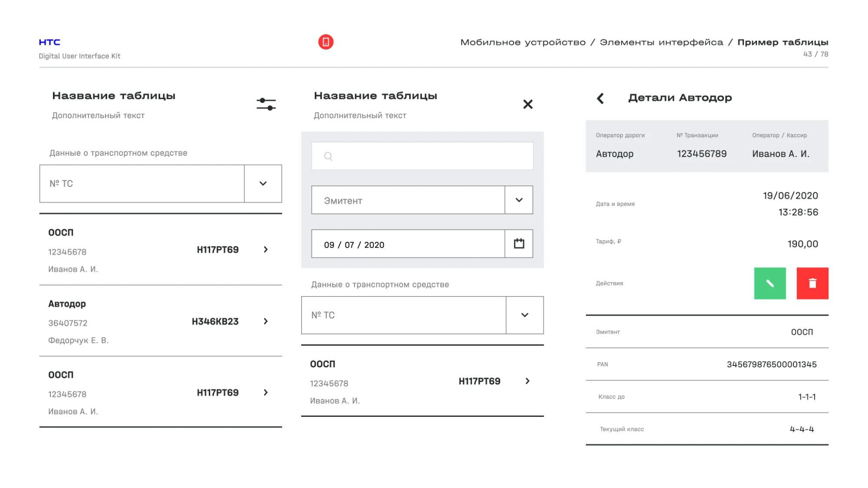The height and width of the screenshot is (488, 868).
Task: Open first ООСП row arrow in left table
Action: click(x=266, y=250)
